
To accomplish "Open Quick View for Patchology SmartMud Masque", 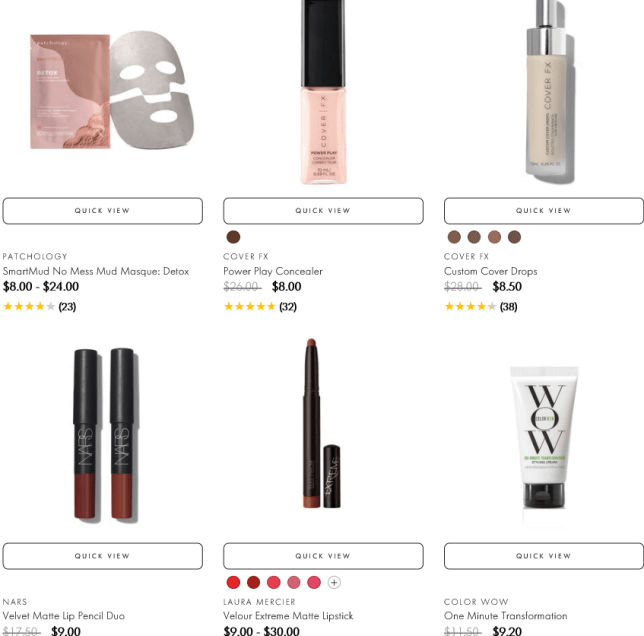I will (x=103, y=211).
